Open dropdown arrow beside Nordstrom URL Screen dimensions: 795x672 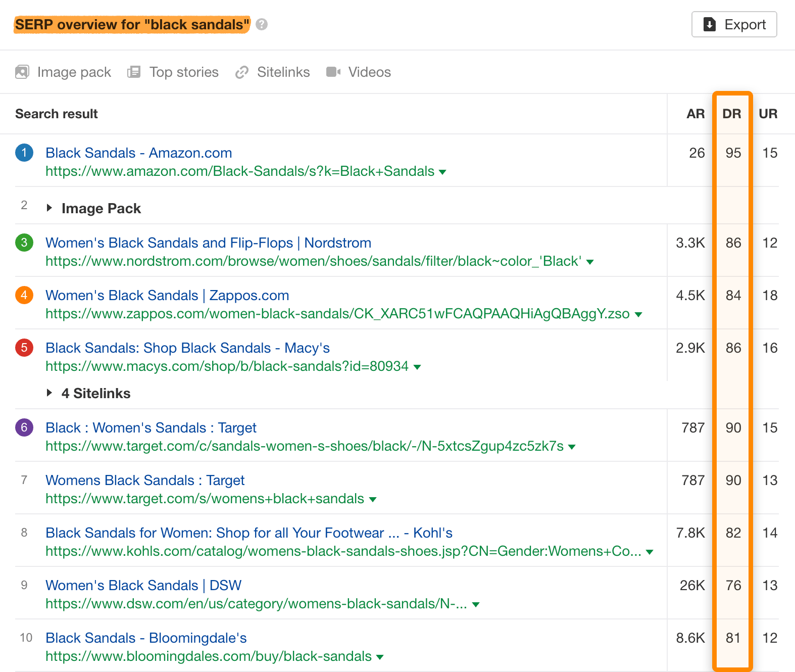[x=590, y=262]
